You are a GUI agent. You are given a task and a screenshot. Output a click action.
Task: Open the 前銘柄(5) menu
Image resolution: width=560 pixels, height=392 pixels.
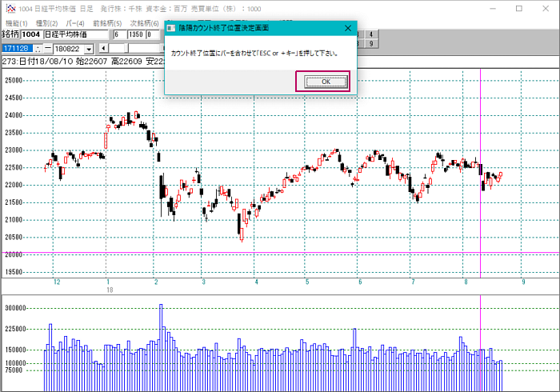click(x=107, y=23)
